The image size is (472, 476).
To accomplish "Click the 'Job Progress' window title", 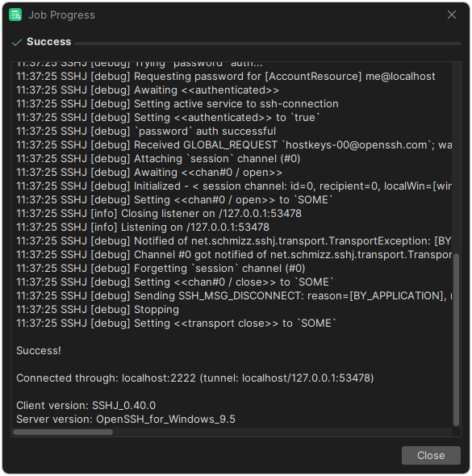I will [61, 15].
